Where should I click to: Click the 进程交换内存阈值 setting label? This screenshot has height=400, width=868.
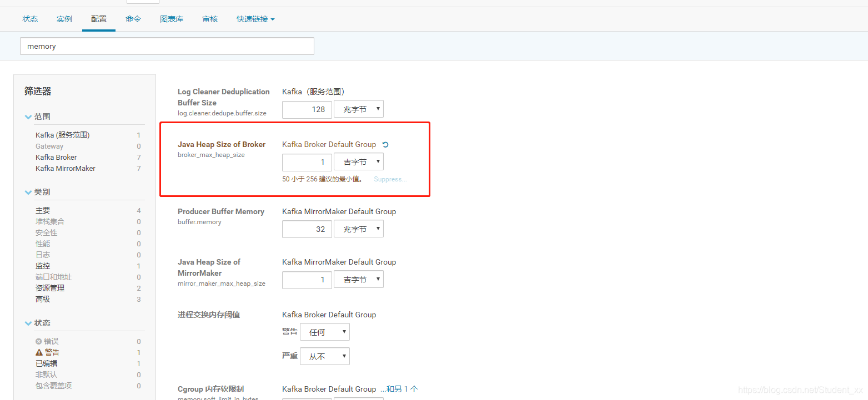click(x=209, y=315)
